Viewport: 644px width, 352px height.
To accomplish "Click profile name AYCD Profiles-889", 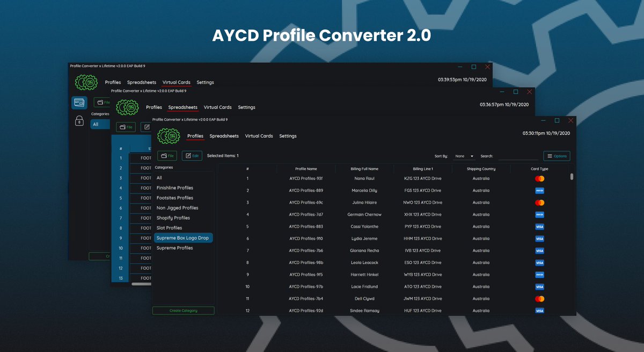I will (x=306, y=190).
